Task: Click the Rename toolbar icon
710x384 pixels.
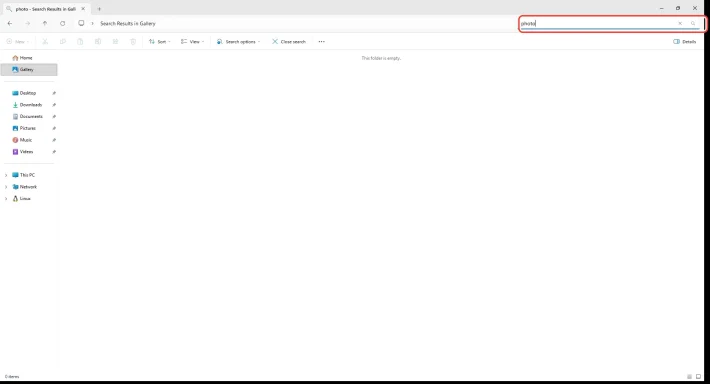Action: (x=98, y=42)
